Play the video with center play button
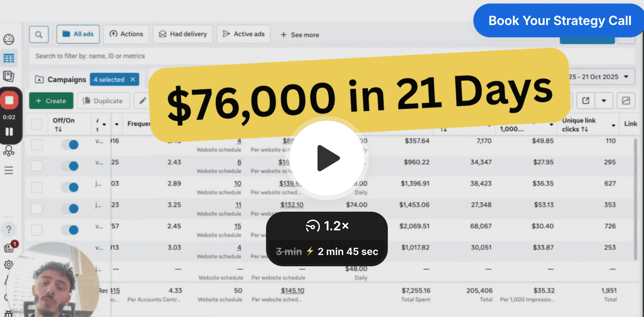The width and height of the screenshot is (644, 317). tap(328, 158)
